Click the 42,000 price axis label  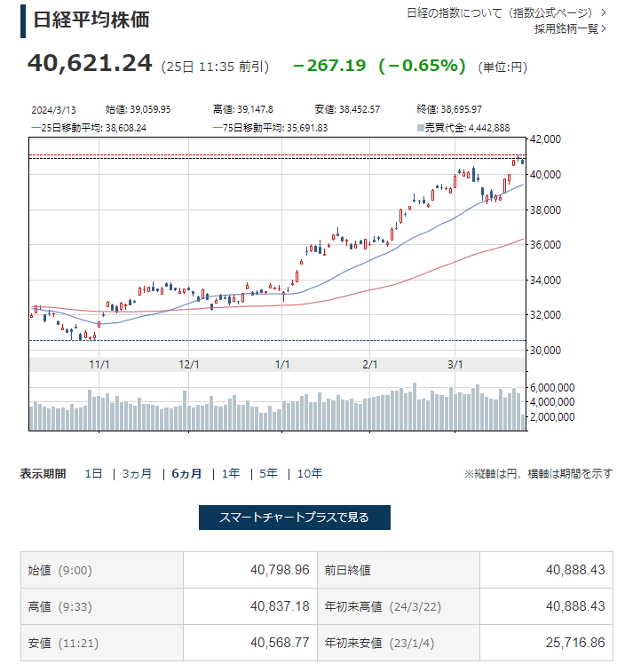coord(545,139)
